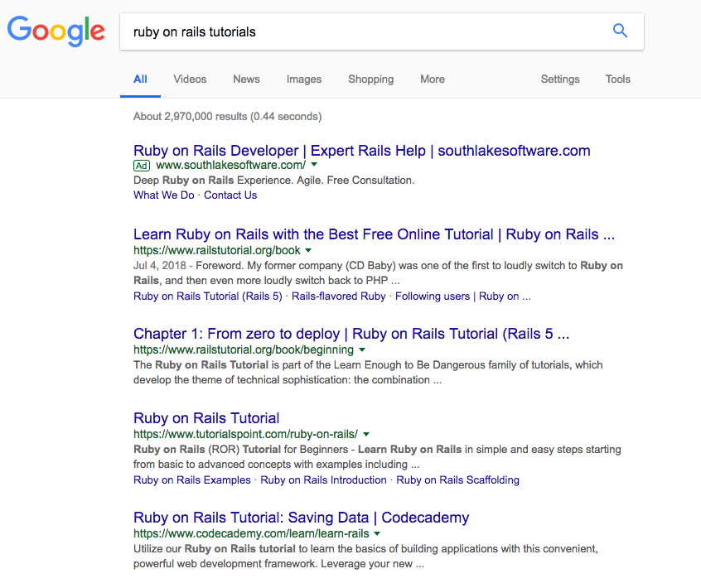Open the News tab
Viewport: 701px width, 588px height.
246,79
